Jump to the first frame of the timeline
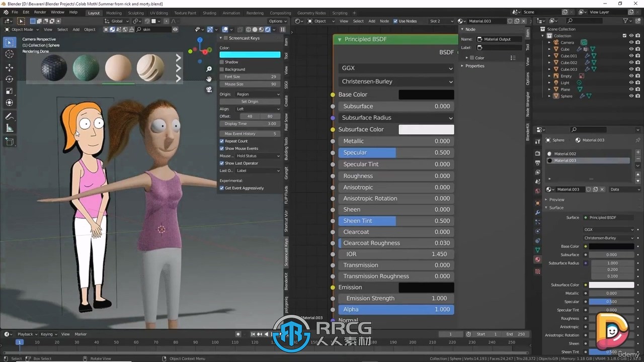The width and height of the screenshot is (644, 362). point(253,334)
